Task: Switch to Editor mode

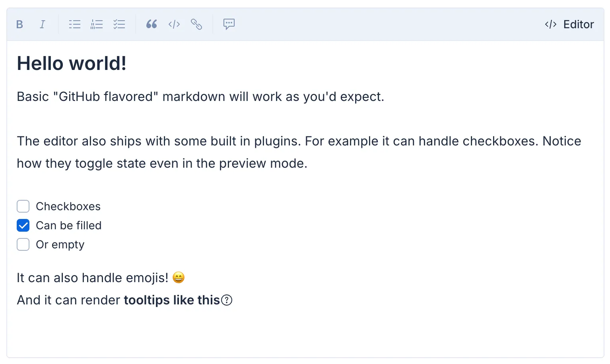Action: click(x=569, y=25)
